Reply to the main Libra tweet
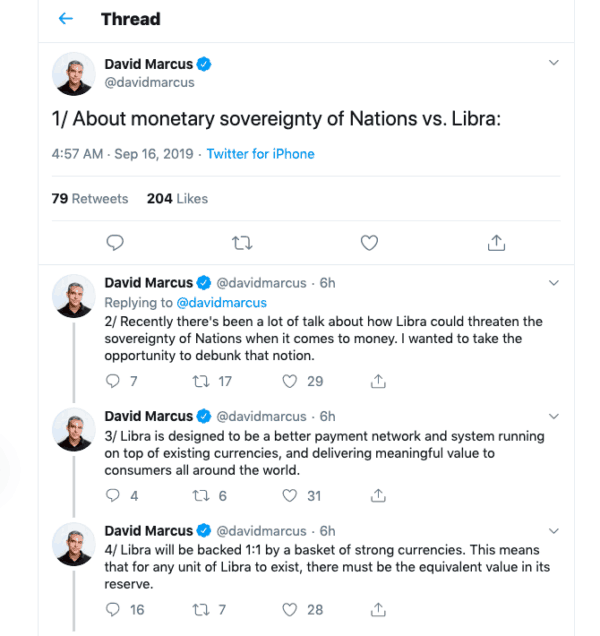This screenshot has height=636, width=600. coord(115,242)
